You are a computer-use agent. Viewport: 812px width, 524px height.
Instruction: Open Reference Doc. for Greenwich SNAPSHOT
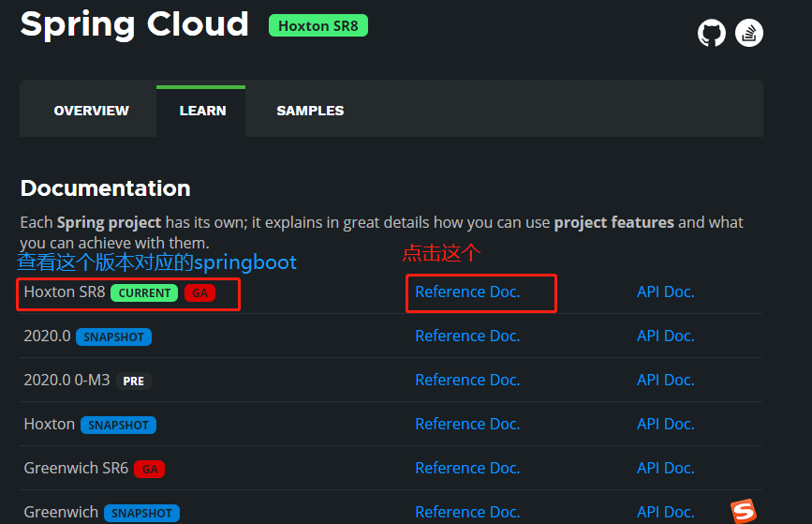click(x=467, y=512)
